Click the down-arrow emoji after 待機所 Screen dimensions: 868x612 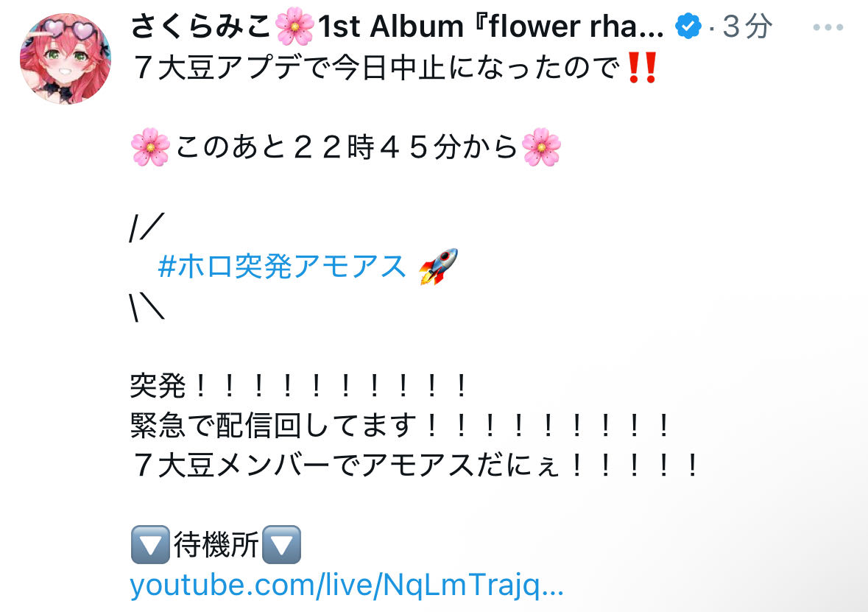click(281, 545)
